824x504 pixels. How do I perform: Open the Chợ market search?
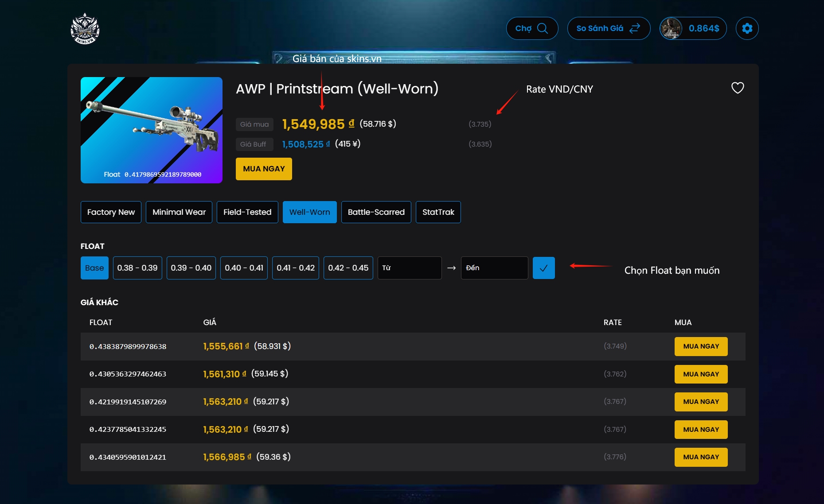click(x=531, y=28)
